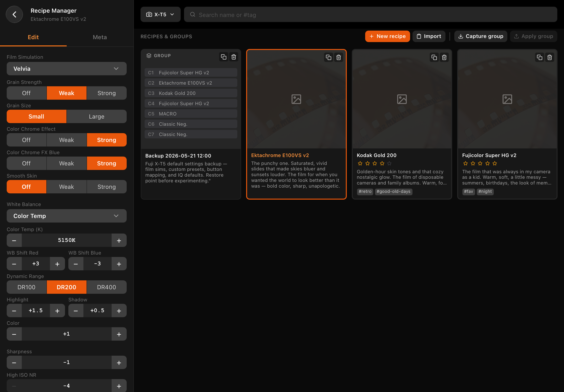Set Smooth Skin to Strong
The width and height of the screenshot is (564, 392).
point(107,187)
